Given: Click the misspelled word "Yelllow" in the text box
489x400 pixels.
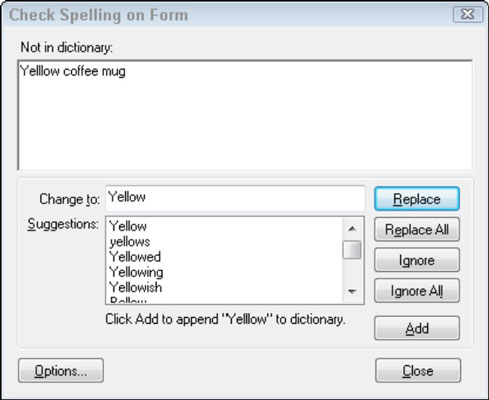Looking at the screenshot, I should pyautogui.click(x=40, y=71).
